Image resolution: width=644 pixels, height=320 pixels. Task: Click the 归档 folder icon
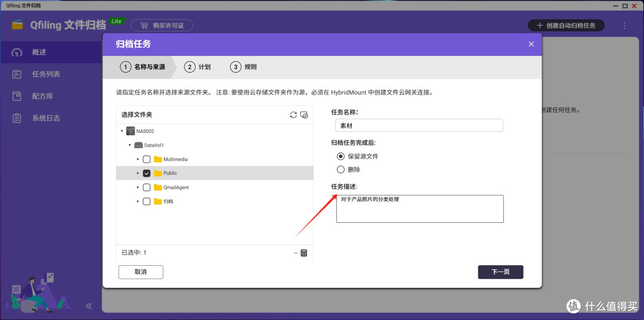[157, 201]
